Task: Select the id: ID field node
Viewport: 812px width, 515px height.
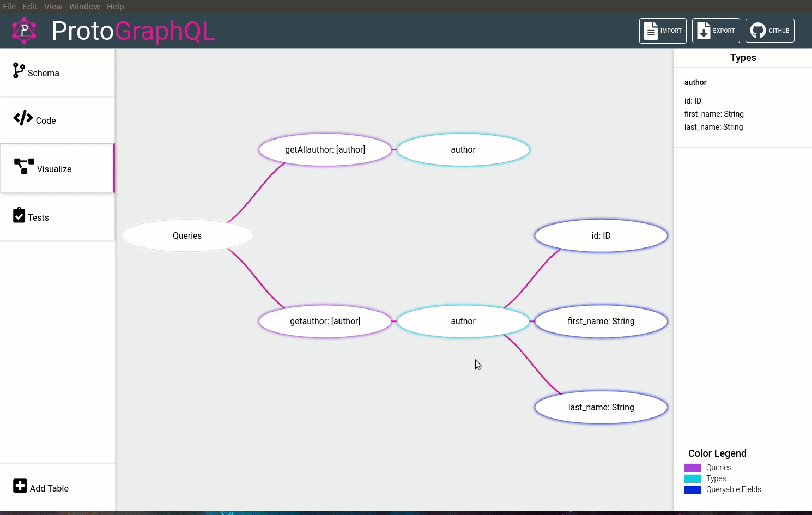Action: tap(601, 235)
